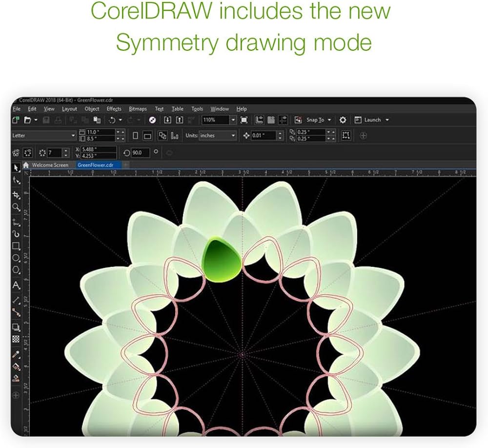Set page orientation to Landscape
This screenshot has width=488, height=448.
click(x=147, y=136)
